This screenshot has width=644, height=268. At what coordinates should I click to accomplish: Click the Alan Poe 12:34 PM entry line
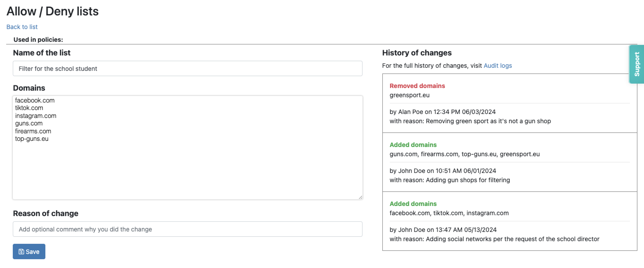tap(442, 112)
